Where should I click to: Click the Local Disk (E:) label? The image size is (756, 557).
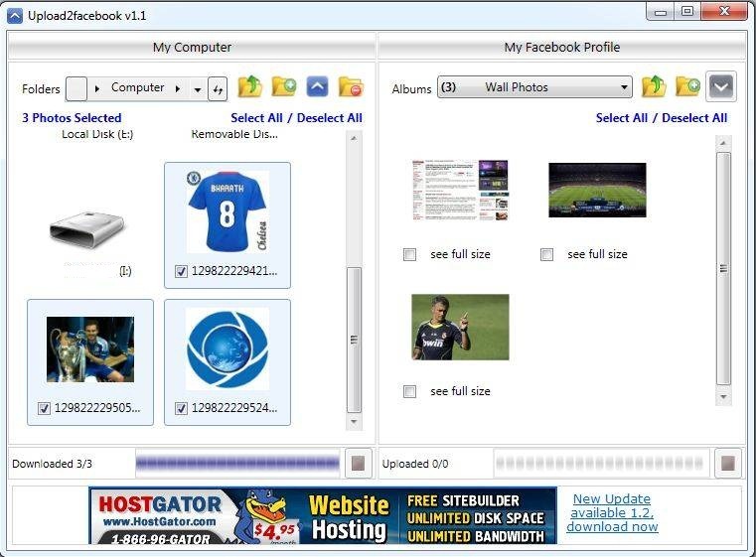(x=97, y=134)
